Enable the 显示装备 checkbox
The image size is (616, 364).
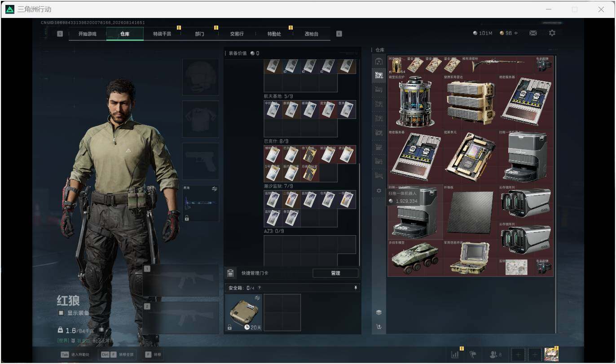(x=61, y=313)
